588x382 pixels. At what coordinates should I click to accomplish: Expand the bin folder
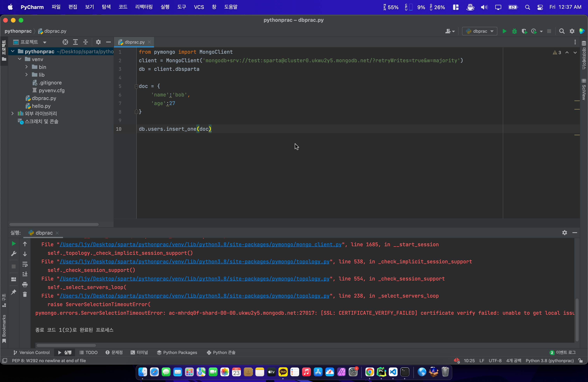click(x=26, y=67)
